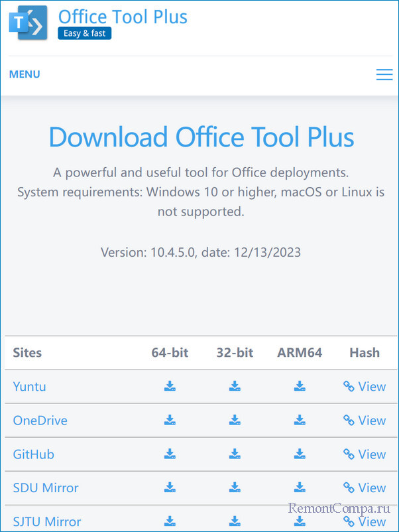
Task: Click the ARM64 column header
Action: point(300,352)
